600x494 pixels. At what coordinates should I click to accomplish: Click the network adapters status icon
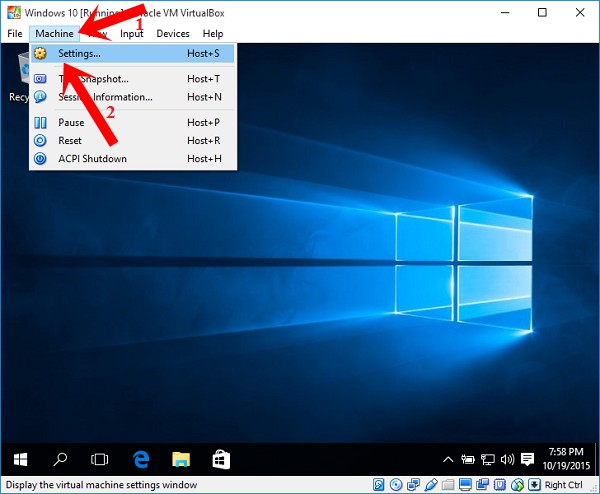tap(413, 485)
